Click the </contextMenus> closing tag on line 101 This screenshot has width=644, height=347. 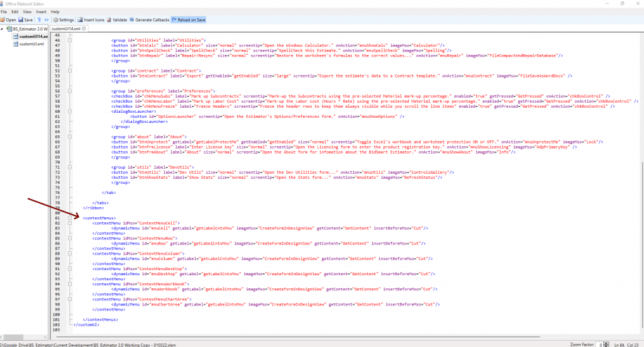[101, 319]
